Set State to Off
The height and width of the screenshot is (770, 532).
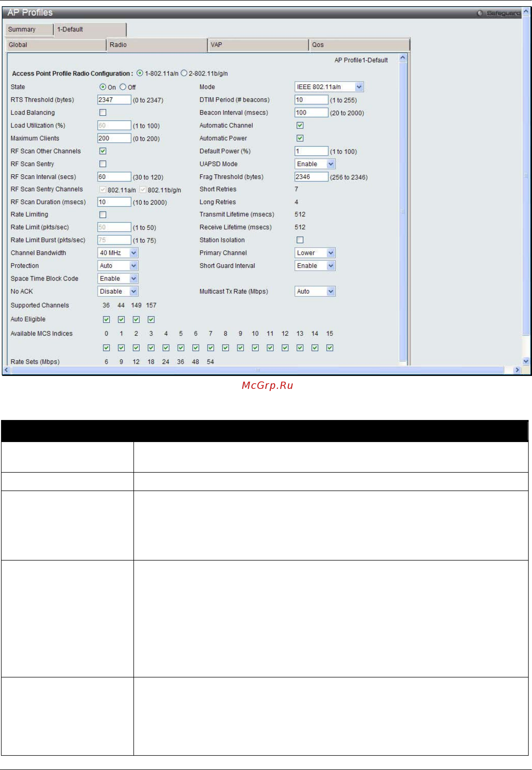click(x=123, y=87)
